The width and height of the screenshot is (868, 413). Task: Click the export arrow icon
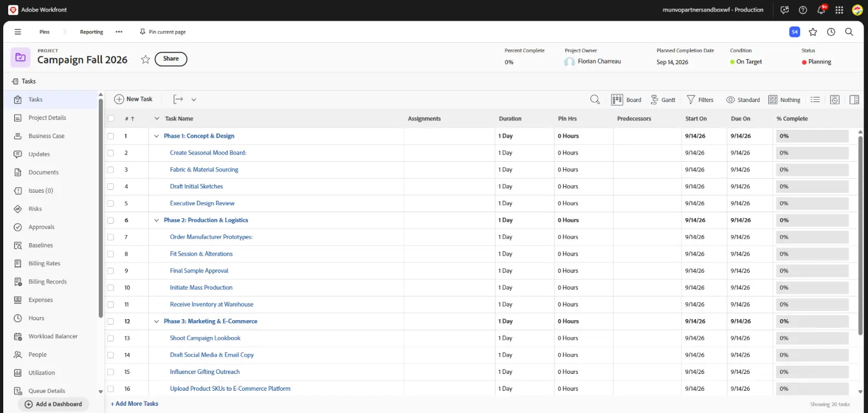[178, 99]
